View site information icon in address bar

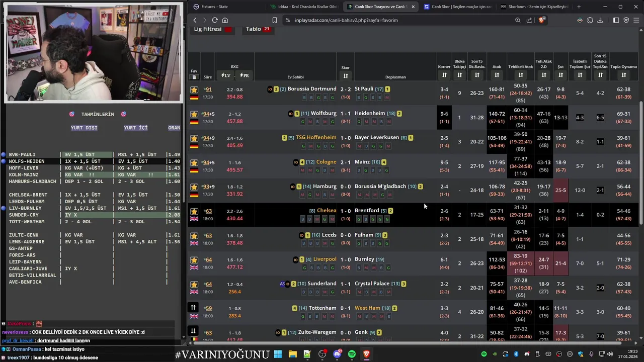click(288, 20)
